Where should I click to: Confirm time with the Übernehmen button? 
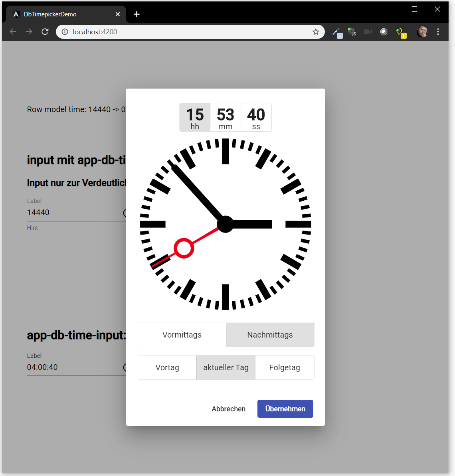(285, 409)
